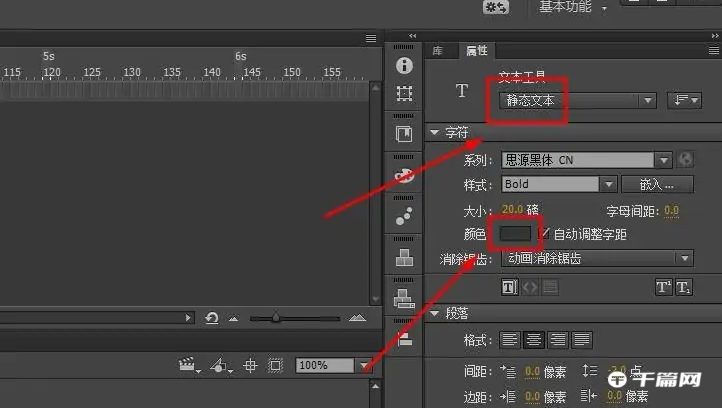Image resolution: width=722 pixels, height=408 pixels.
Task: Open the Components panel icon
Action: point(404,257)
